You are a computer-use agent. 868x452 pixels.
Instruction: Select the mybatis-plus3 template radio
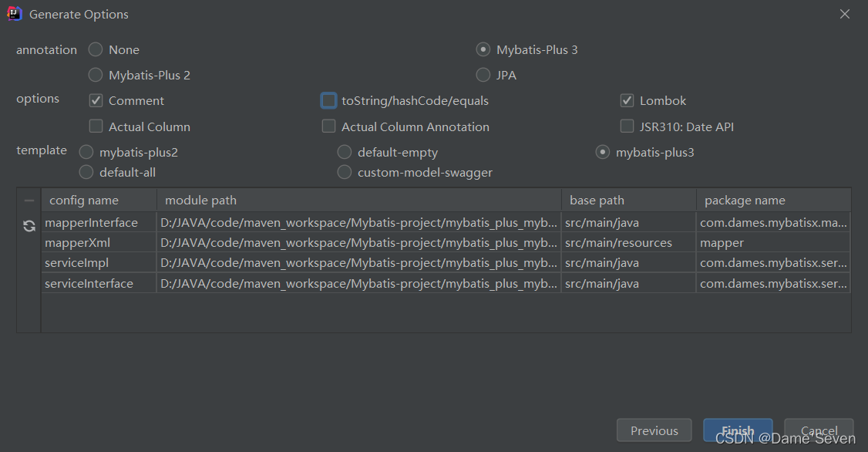(x=603, y=152)
